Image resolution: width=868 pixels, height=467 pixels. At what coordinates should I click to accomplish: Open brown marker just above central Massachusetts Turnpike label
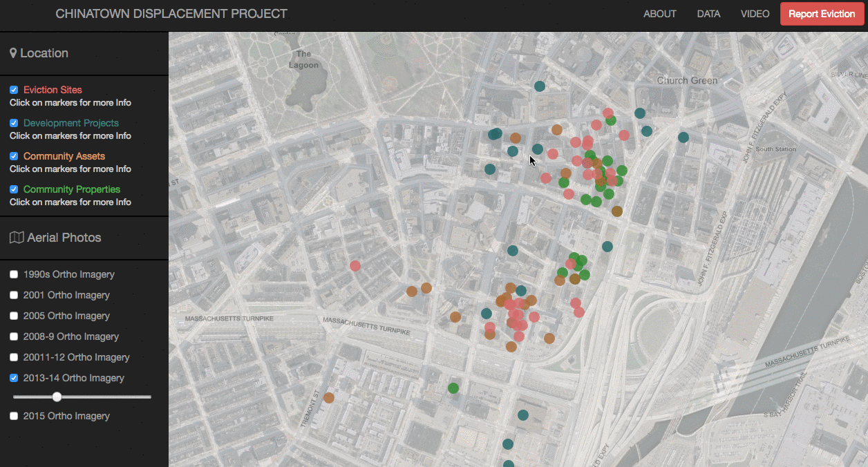[x=455, y=317]
